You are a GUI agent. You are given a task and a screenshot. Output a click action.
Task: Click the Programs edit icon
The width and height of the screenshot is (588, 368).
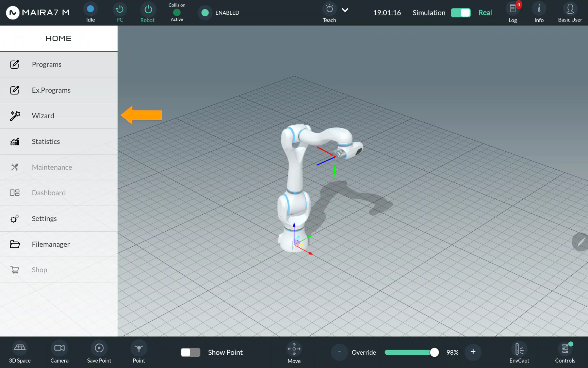(x=15, y=64)
